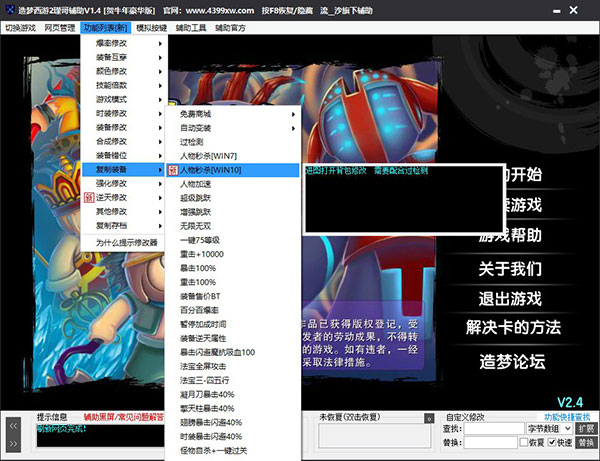Viewport: 600px width, 461px height.
Task: Expand the 免费商城 submenu arrow
Action: 293,114
